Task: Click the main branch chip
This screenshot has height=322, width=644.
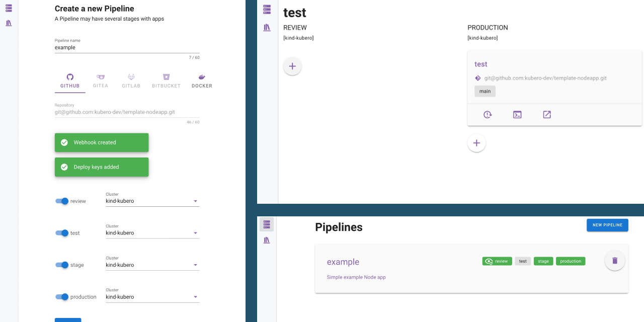Action: click(x=485, y=92)
